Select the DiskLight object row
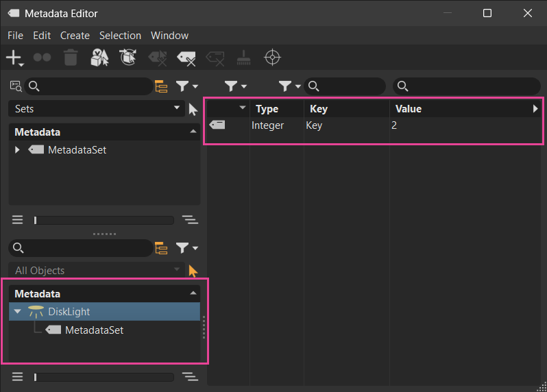 104,311
